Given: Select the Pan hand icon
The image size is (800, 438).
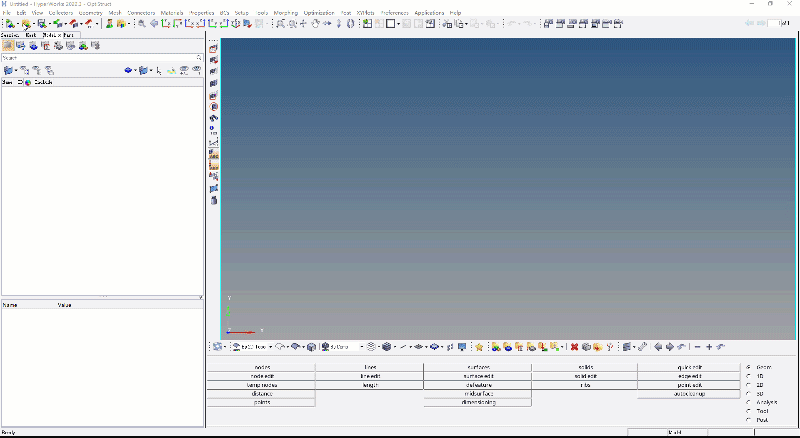Looking at the screenshot, I should [315, 23].
